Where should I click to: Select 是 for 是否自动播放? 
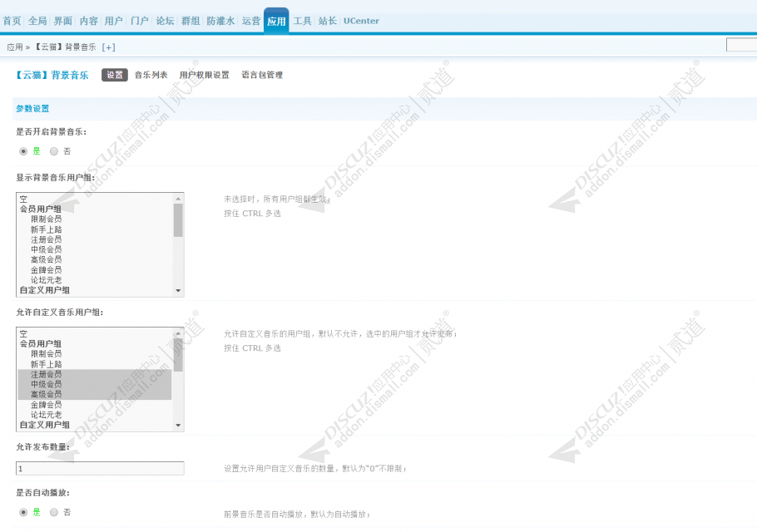point(23,512)
